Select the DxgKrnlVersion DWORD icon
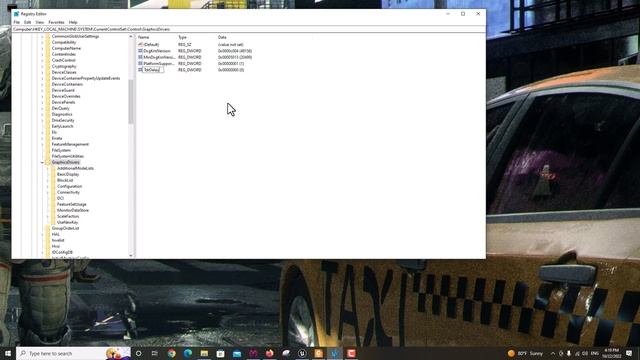 [140, 51]
